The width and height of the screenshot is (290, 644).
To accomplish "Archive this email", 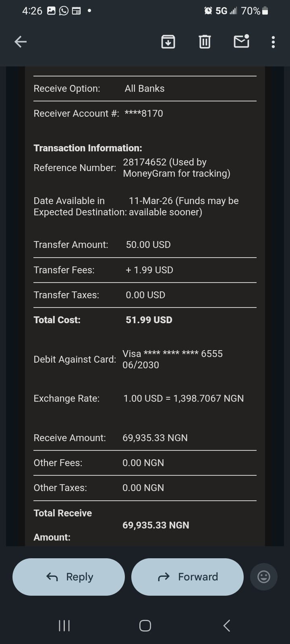I will pyautogui.click(x=168, y=41).
